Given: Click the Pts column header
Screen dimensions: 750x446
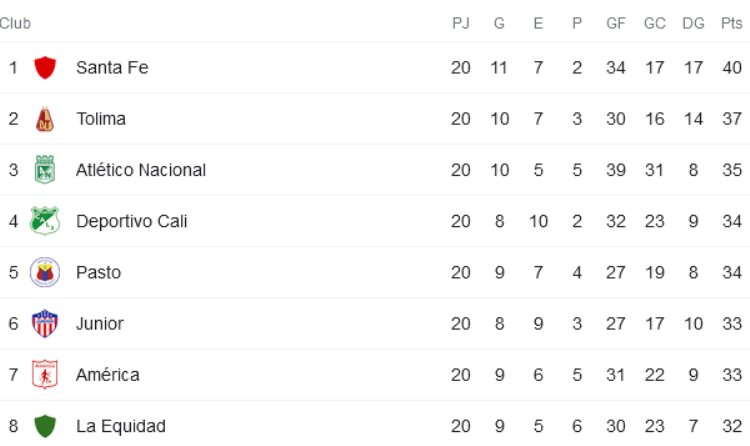Looking at the screenshot, I should point(731,23).
